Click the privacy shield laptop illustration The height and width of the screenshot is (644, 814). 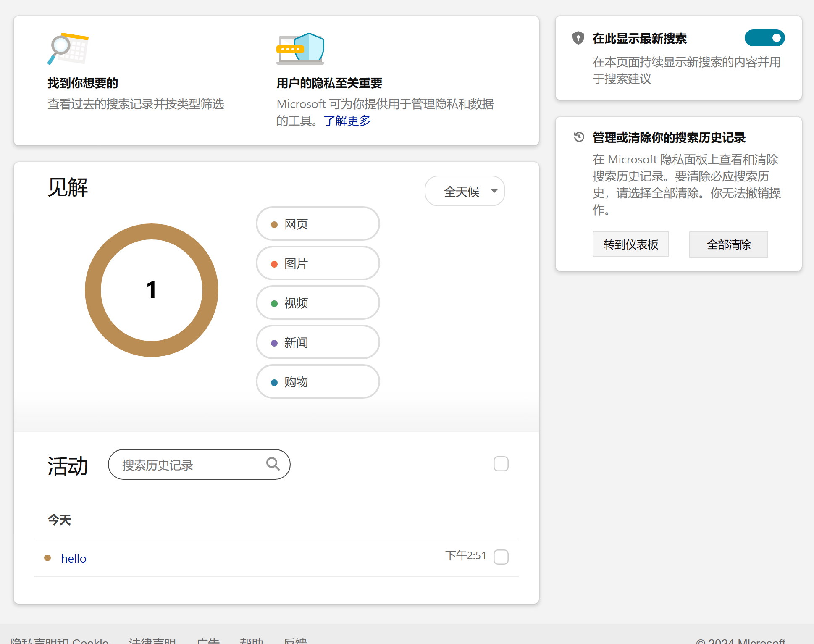click(x=301, y=49)
